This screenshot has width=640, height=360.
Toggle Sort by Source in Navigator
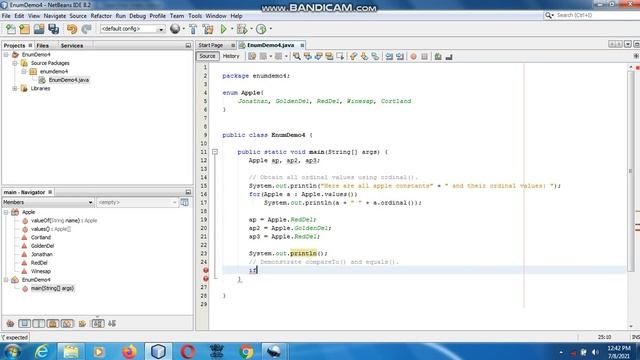point(112,324)
